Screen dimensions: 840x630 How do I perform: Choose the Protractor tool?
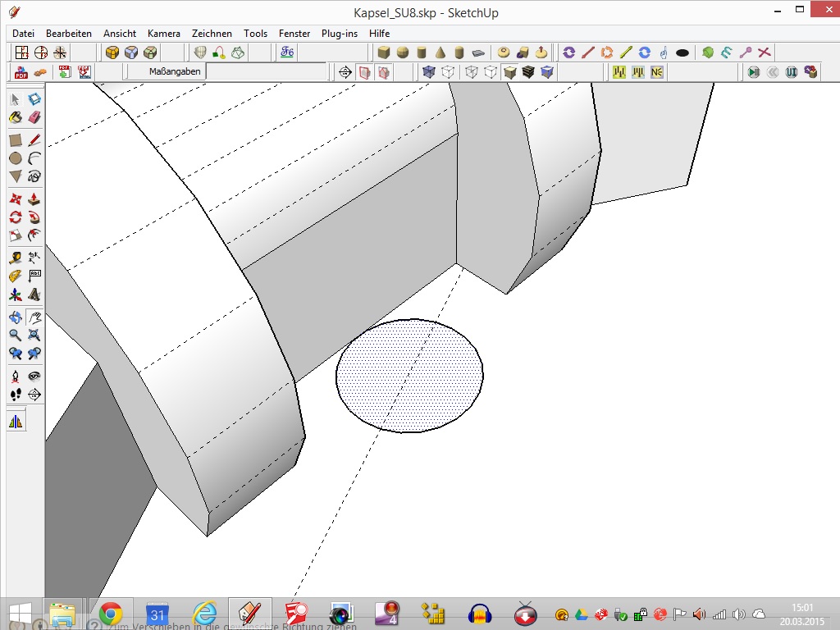(x=16, y=276)
